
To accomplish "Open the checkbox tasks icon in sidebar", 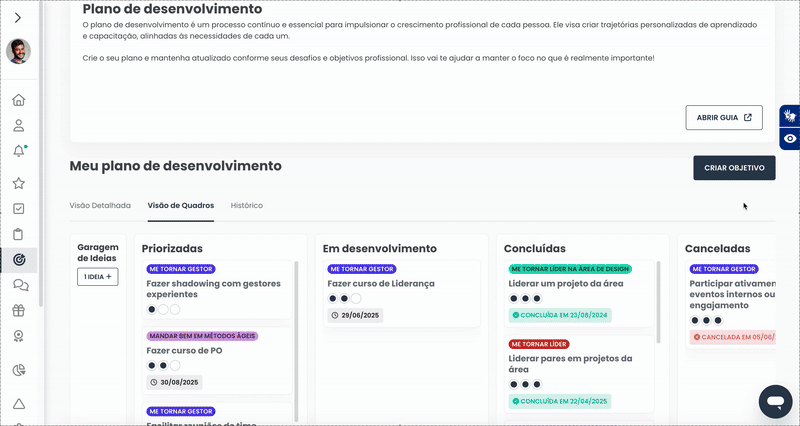I will pyautogui.click(x=19, y=209).
